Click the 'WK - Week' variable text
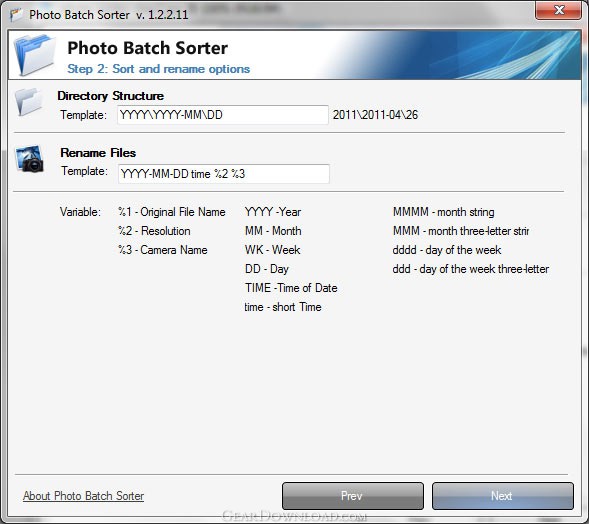Image resolution: width=589 pixels, height=524 pixels. [272, 250]
